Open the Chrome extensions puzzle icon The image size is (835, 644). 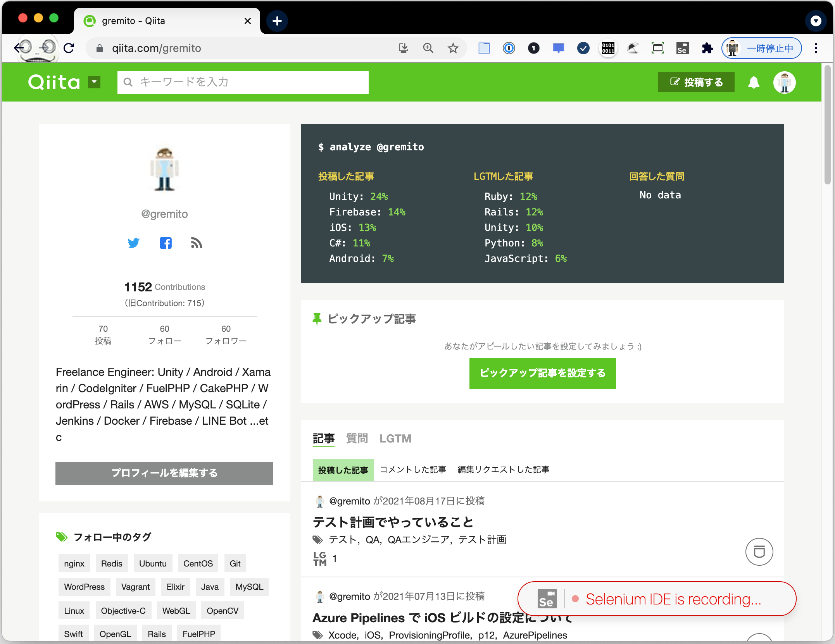707,48
